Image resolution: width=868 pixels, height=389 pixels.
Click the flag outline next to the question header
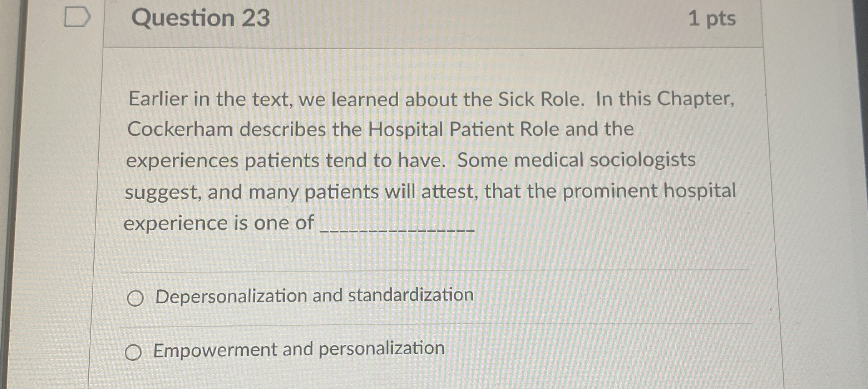pos(77,17)
